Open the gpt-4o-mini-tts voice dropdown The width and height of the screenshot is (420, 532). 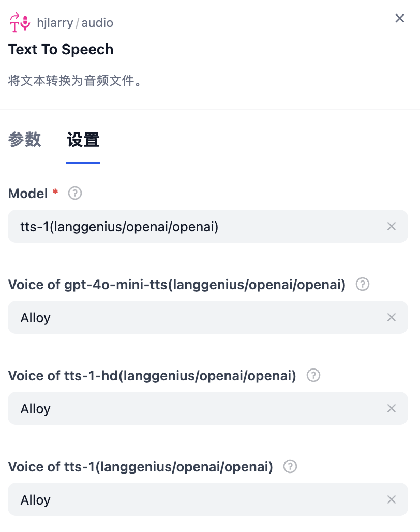click(x=197, y=317)
